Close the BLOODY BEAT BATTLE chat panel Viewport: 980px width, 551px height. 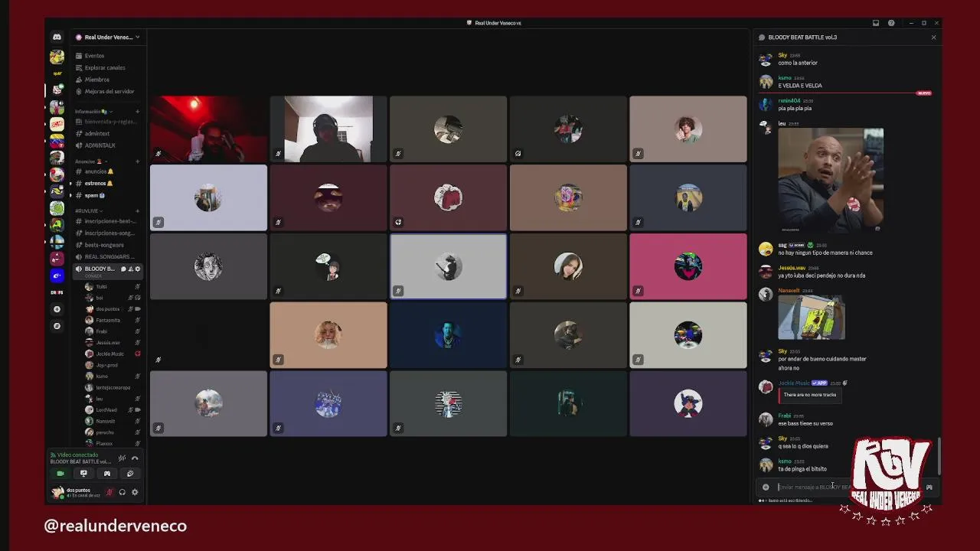[x=933, y=37]
